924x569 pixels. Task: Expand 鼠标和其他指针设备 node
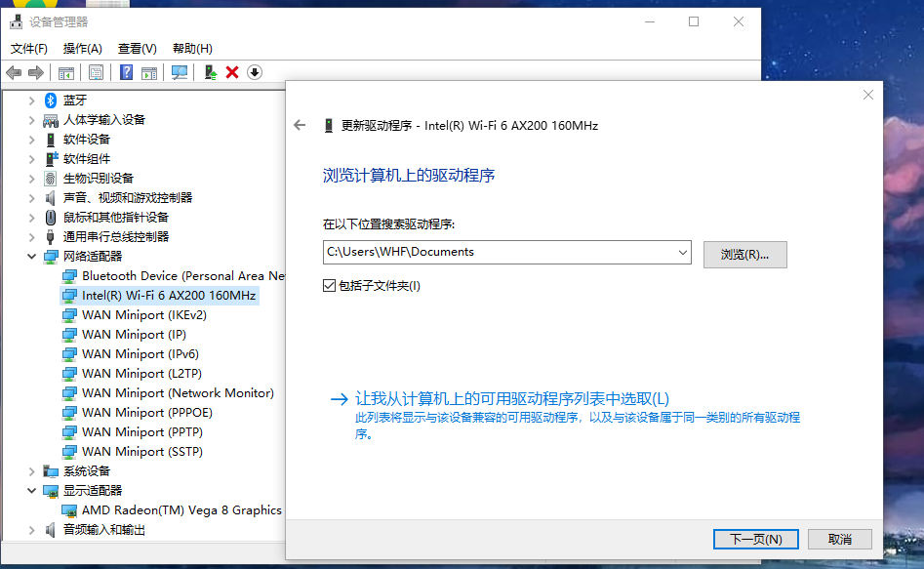(32, 218)
